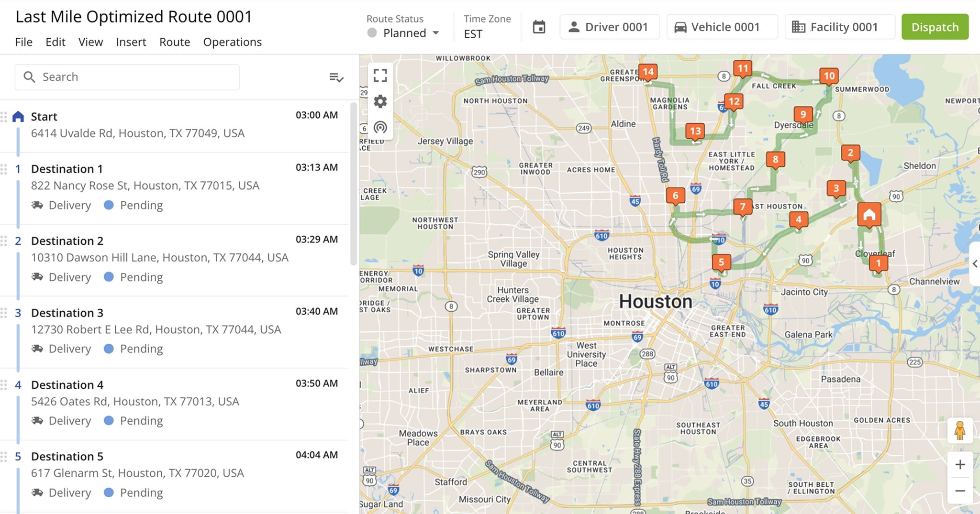Open the Operations menu
Screen dimensions: 980x514
pyautogui.click(x=232, y=42)
